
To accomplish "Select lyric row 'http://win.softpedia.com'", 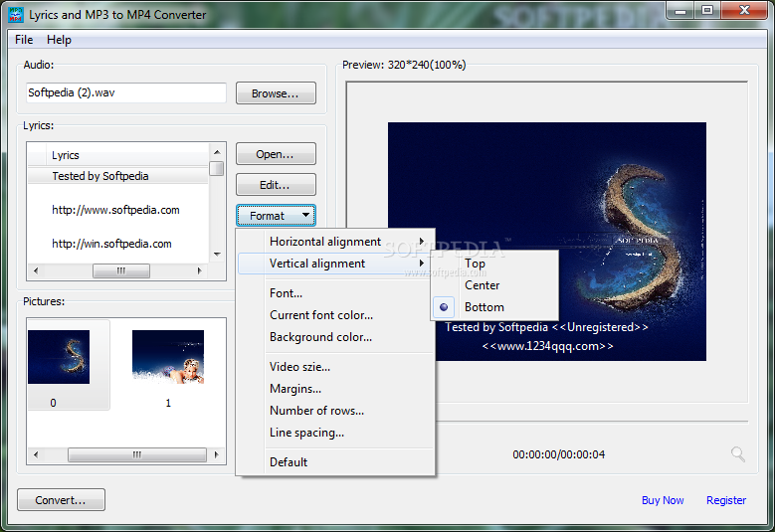I will pos(118,244).
